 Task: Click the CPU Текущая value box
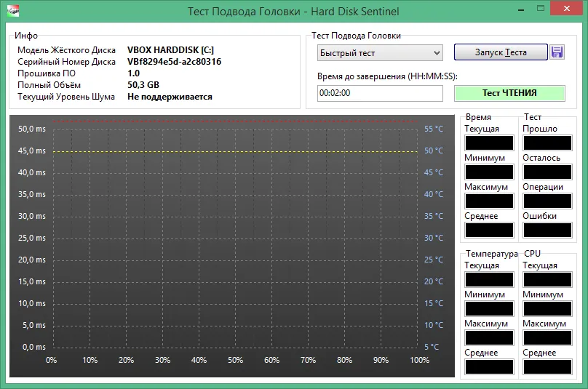(x=547, y=279)
